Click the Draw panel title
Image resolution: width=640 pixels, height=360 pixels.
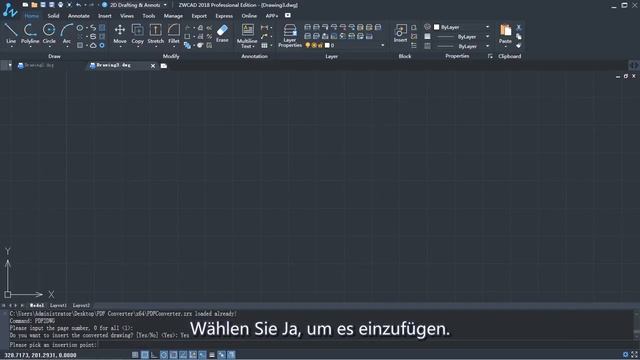coord(54,56)
